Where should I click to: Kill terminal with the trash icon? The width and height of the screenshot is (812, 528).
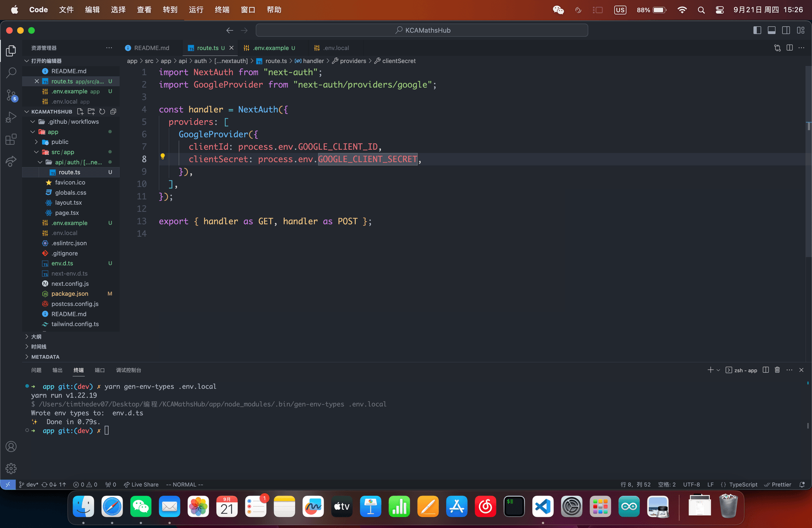777,370
